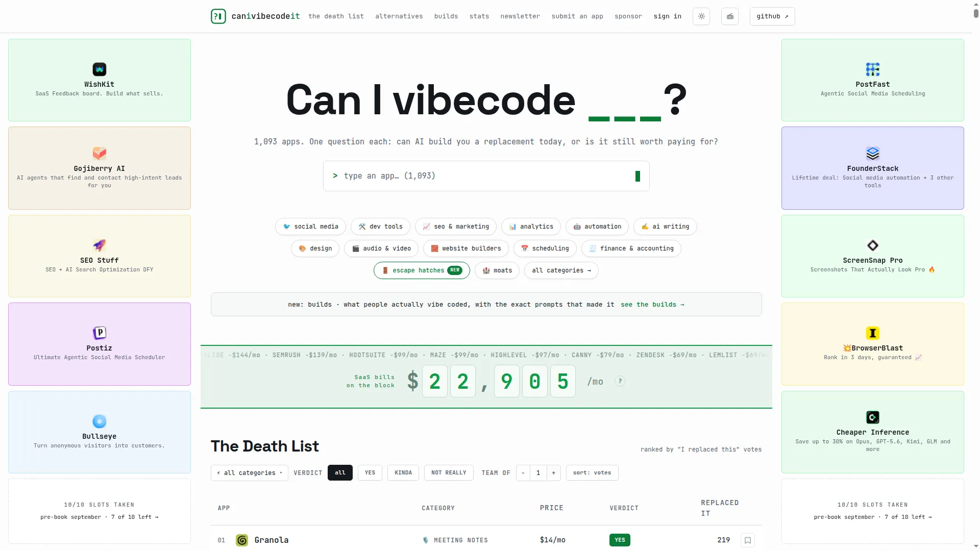Choose audio & video category chip
Screen dimensions: 980x551
(x=381, y=248)
